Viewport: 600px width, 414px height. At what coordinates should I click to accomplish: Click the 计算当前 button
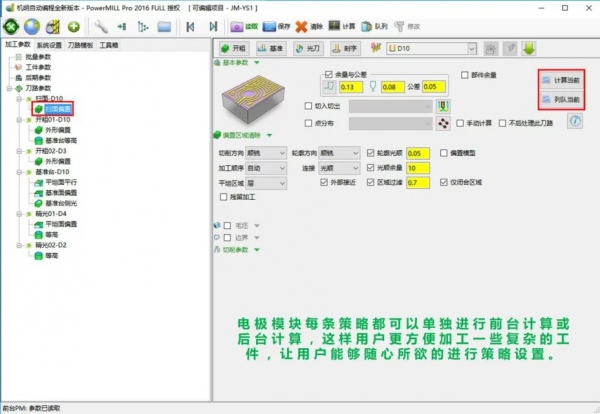pyautogui.click(x=559, y=80)
